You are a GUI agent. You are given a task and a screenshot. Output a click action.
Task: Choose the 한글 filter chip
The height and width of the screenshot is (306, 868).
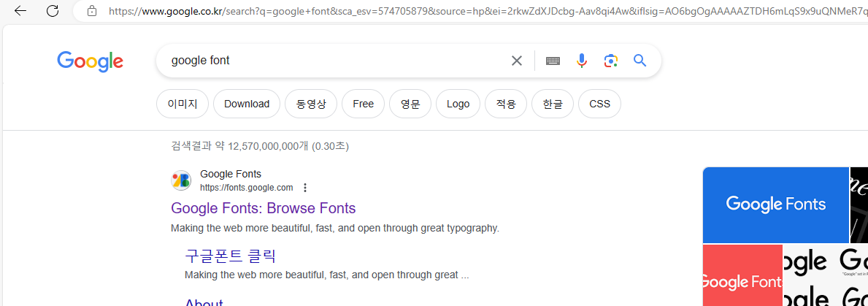(553, 104)
